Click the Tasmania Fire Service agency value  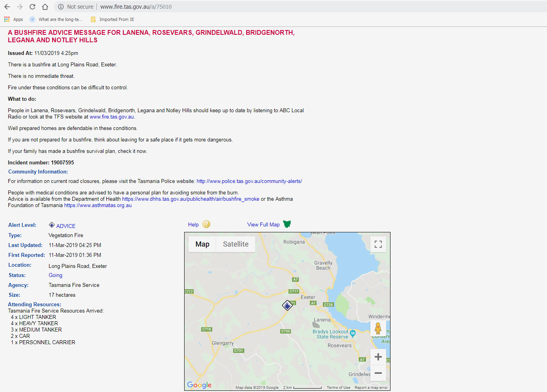74,285
